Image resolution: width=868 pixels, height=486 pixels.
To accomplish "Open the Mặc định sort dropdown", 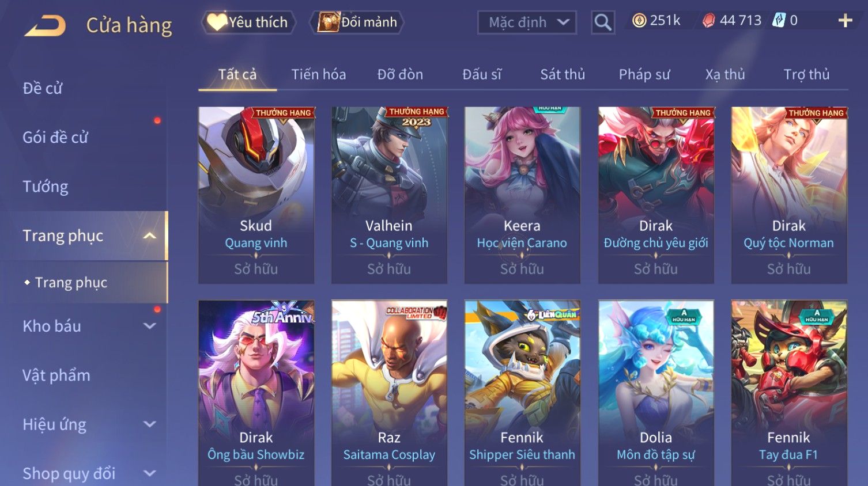I will coord(527,22).
